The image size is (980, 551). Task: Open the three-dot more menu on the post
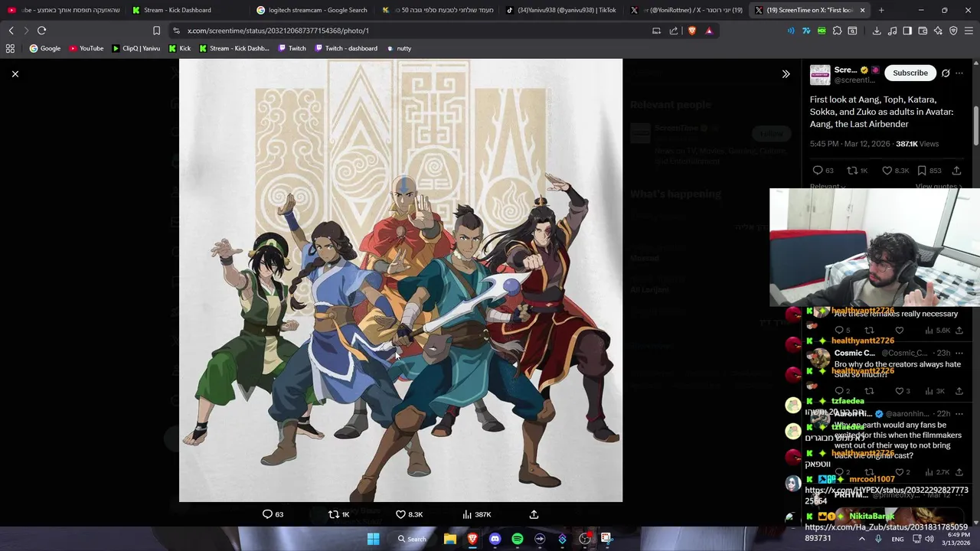pyautogui.click(x=959, y=73)
